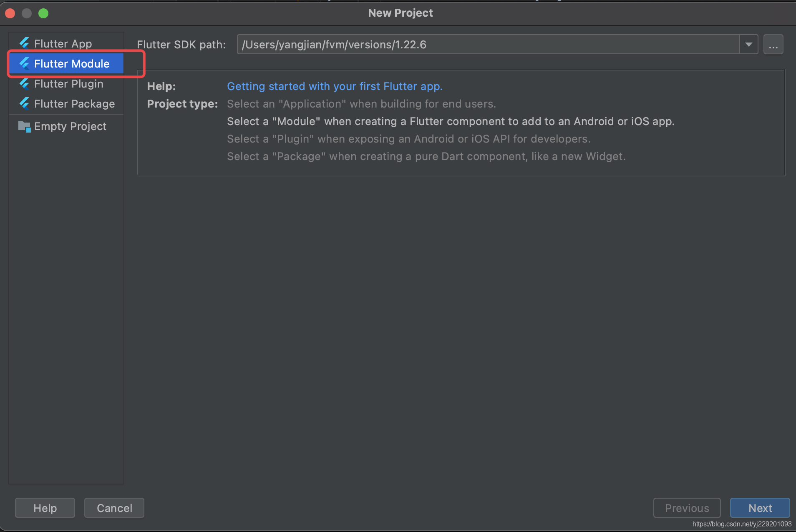Viewport: 796px width, 532px height.
Task: Browse for SDK path with ellipsis button
Action: tap(773, 44)
